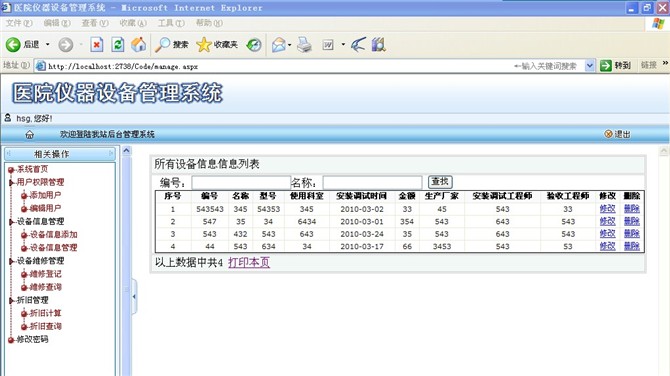670x376 pixels.
Task: Click the green Back arrow icon
Action: 13,44
